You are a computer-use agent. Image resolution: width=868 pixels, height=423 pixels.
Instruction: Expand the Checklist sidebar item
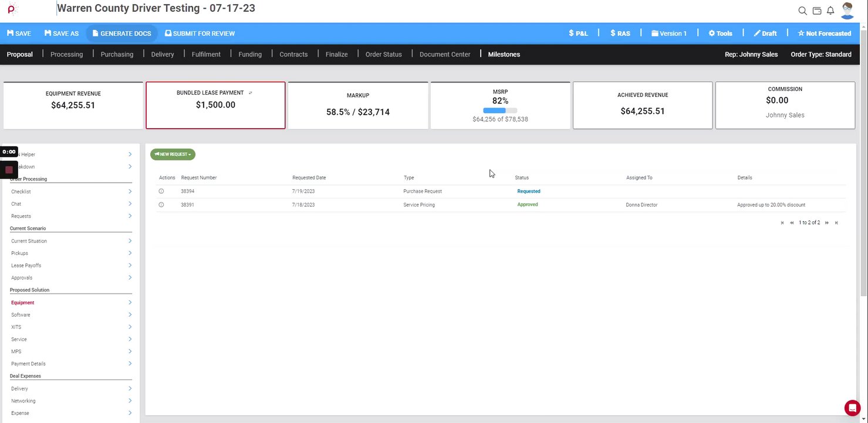[130, 192]
